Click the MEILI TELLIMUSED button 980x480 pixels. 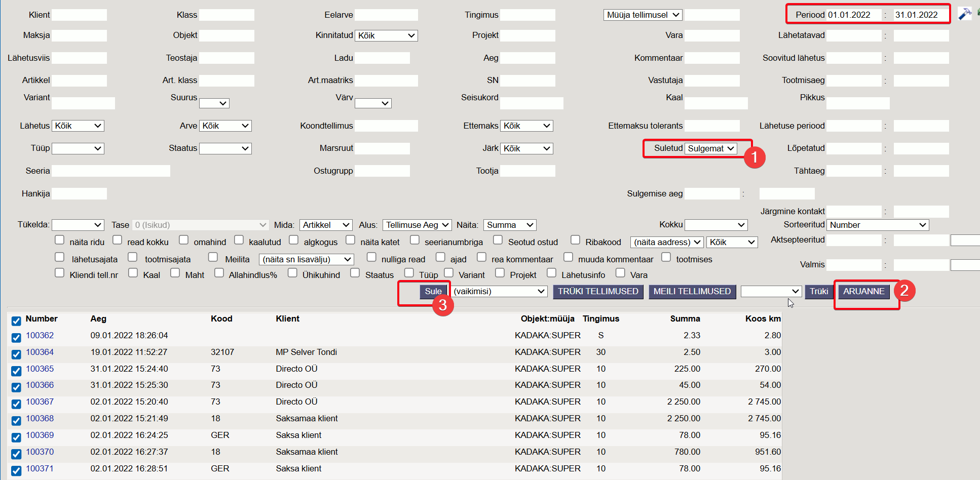tap(692, 292)
